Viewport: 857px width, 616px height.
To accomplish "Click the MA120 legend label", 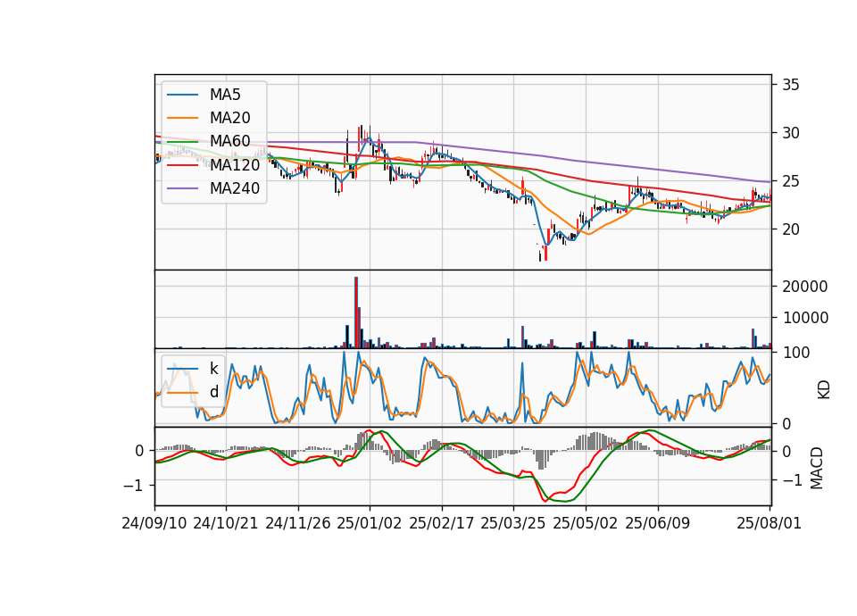I will coord(235,164).
